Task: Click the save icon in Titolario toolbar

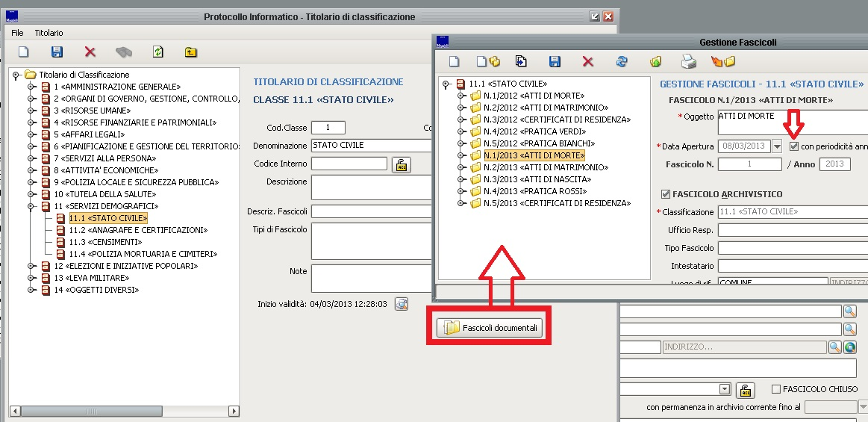Action: tap(57, 52)
